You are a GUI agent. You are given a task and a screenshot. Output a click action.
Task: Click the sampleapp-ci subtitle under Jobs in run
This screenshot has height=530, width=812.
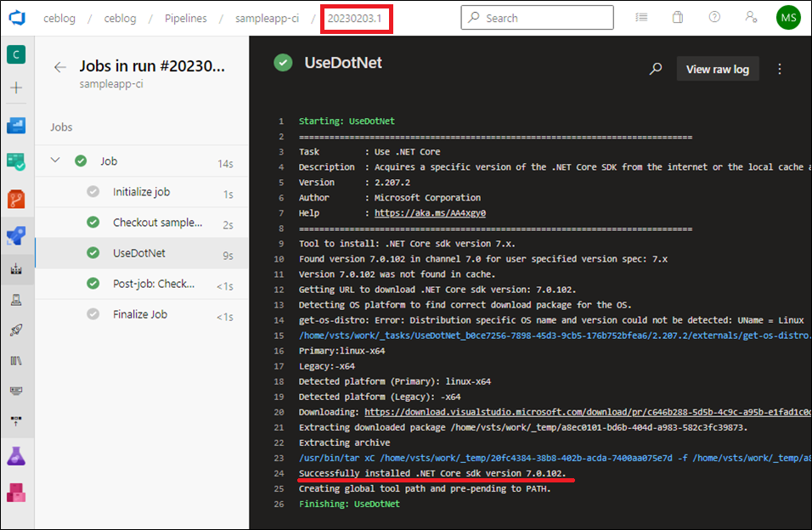click(x=110, y=84)
